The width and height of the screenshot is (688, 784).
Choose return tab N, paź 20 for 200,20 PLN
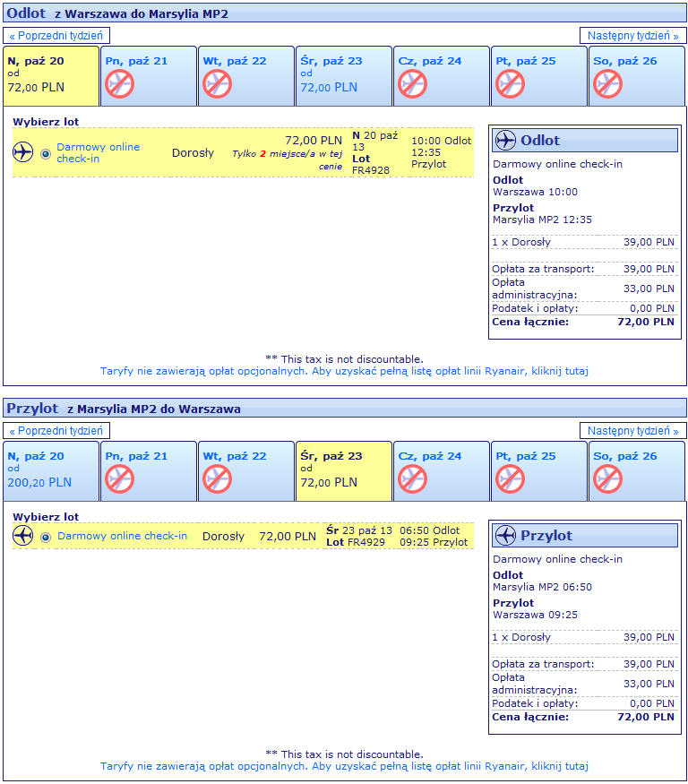[50, 470]
